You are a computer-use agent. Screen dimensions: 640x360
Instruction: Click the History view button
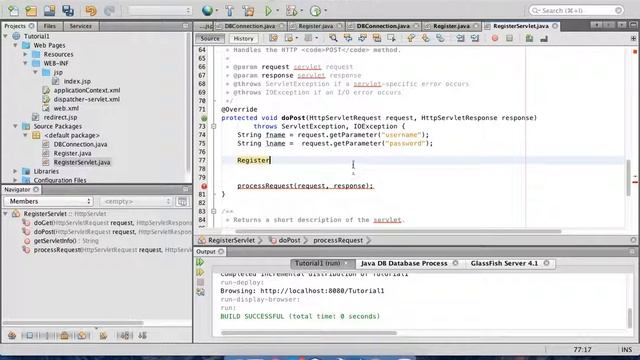click(x=243, y=38)
